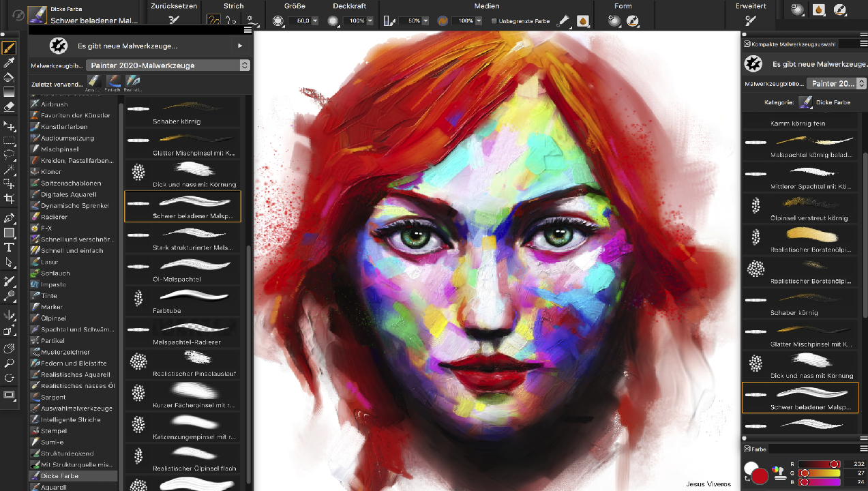Open the Deckkraft opacity dropdown arrow

click(370, 21)
